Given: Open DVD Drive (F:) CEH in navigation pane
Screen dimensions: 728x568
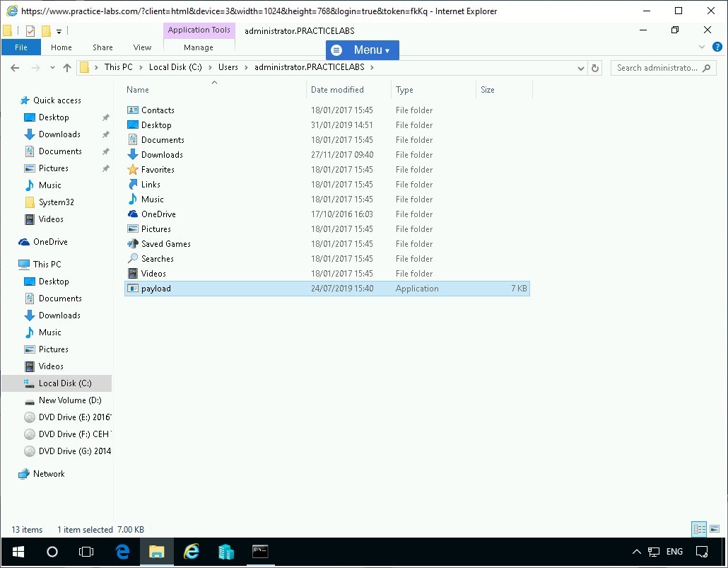Looking at the screenshot, I should [x=75, y=434].
